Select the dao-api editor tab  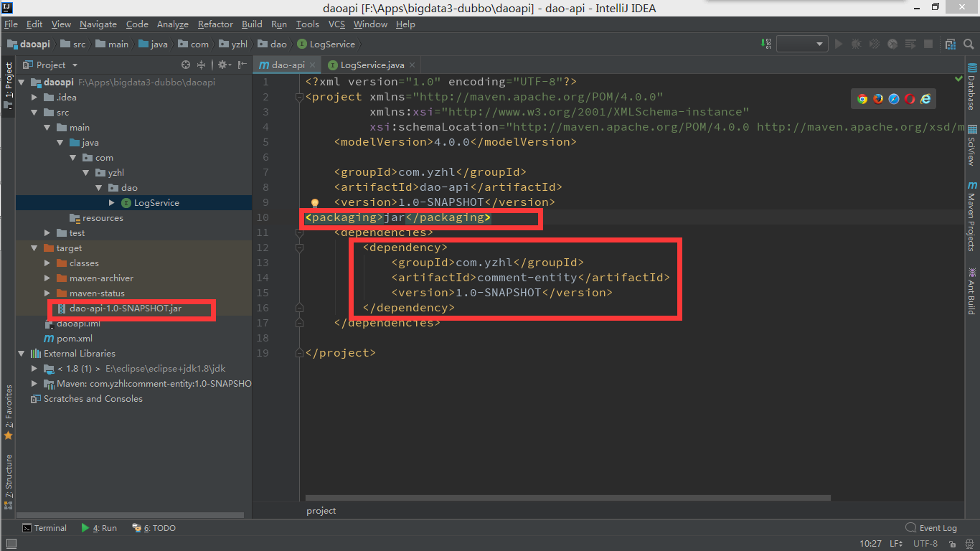287,65
